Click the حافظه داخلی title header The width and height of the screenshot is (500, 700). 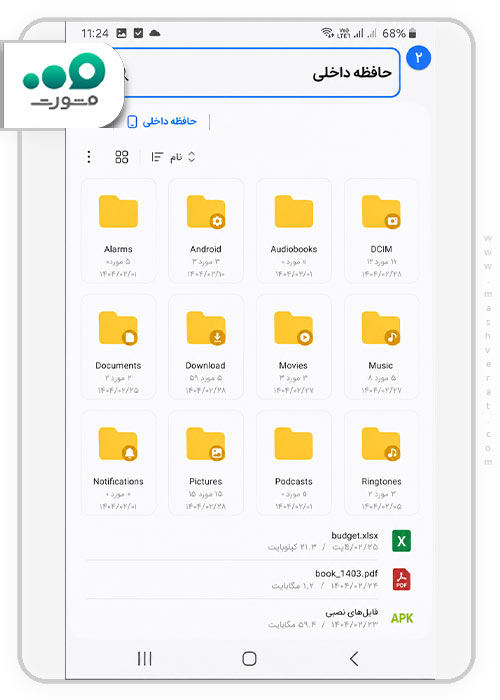[352, 73]
